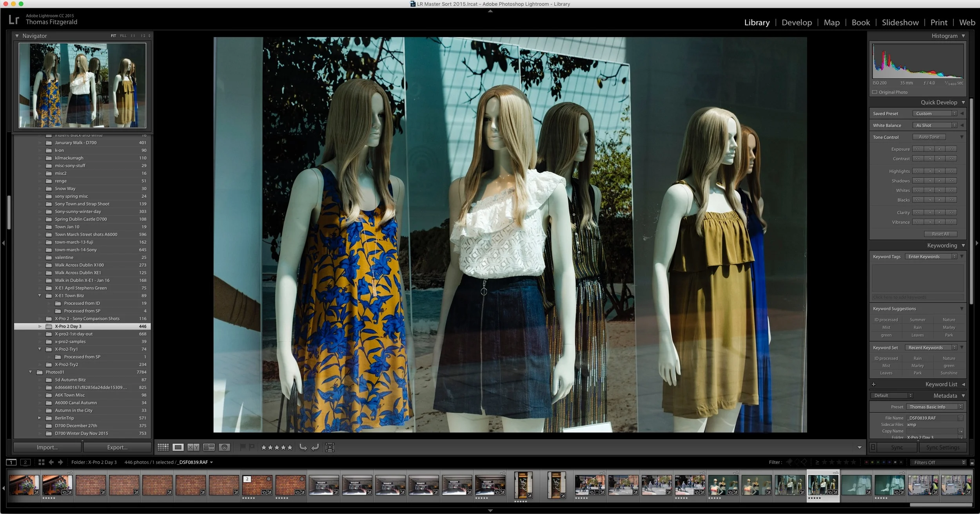
Task: Switch to Loupe view in the toolbar
Action: point(178,447)
